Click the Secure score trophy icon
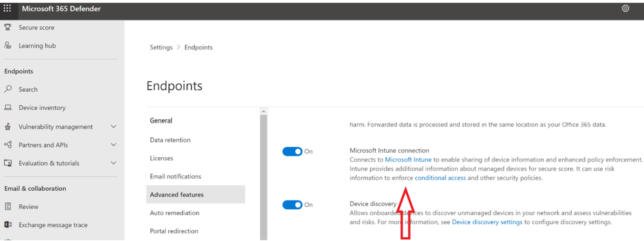The height and width of the screenshot is (241, 644). tap(7, 28)
